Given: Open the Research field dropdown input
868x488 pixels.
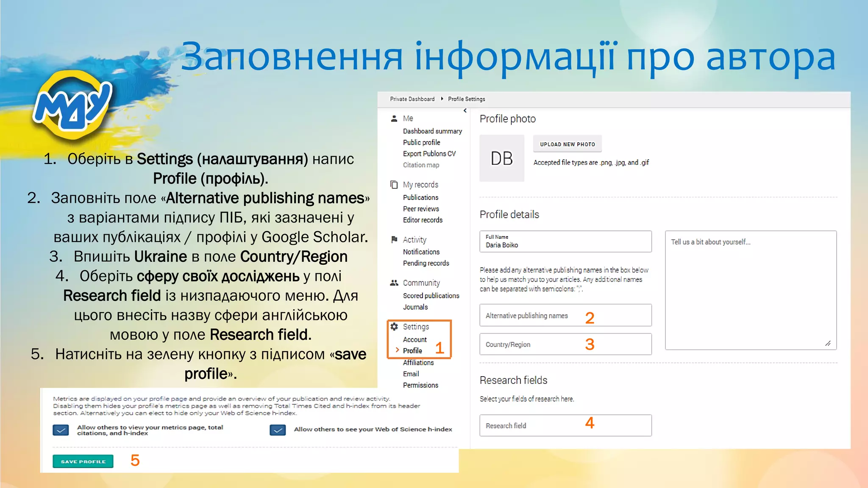Looking at the screenshot, I should (565, 425).
